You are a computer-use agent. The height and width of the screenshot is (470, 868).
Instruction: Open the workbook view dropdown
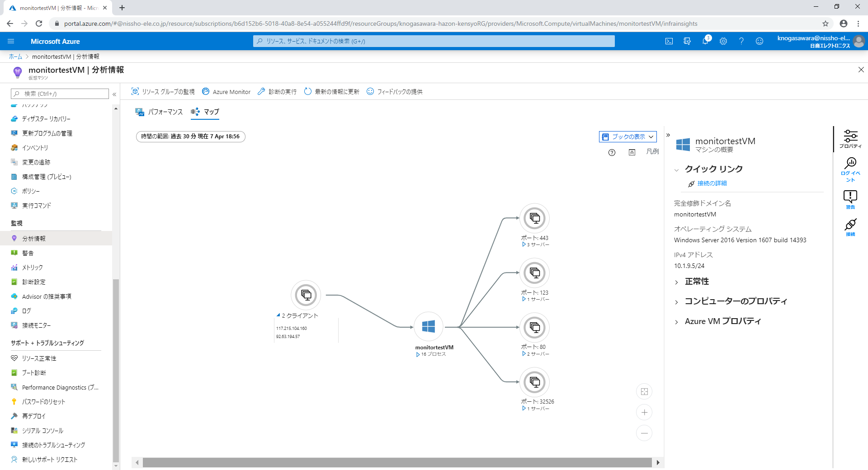click(627, 136)
